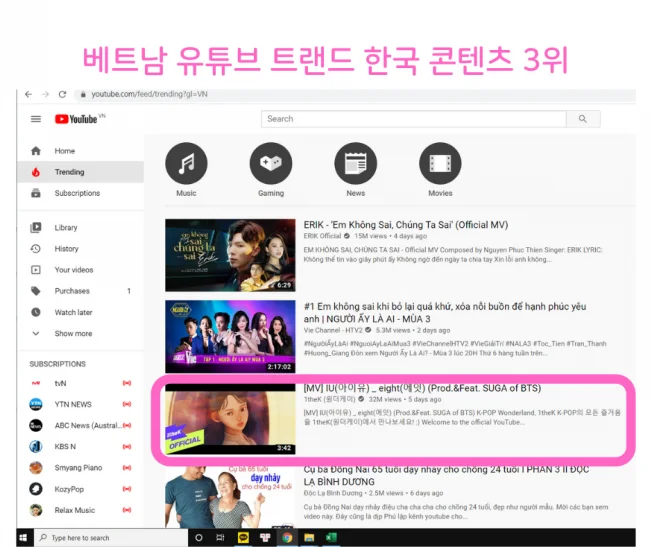This screenshot has height=547, width=652.
Task: Visit Độc Lạ Bình Dương channel link
Action: [x=333, y=493]
